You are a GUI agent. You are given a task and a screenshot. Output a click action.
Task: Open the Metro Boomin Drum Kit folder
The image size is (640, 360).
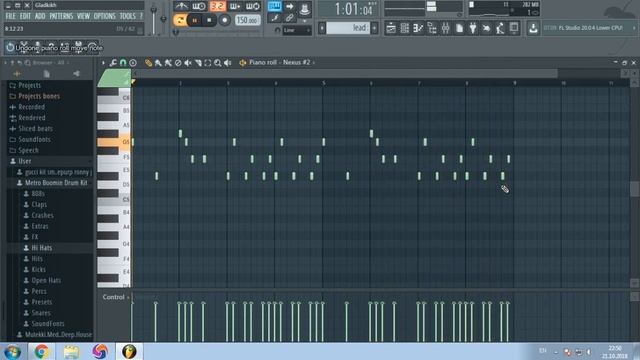tap(56, 182)
